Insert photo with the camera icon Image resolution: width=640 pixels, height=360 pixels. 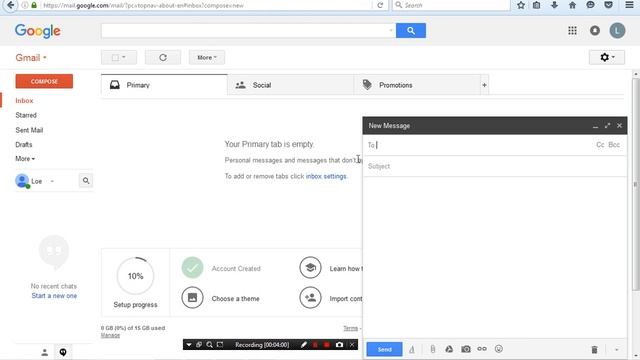click(x=466, y=349)
